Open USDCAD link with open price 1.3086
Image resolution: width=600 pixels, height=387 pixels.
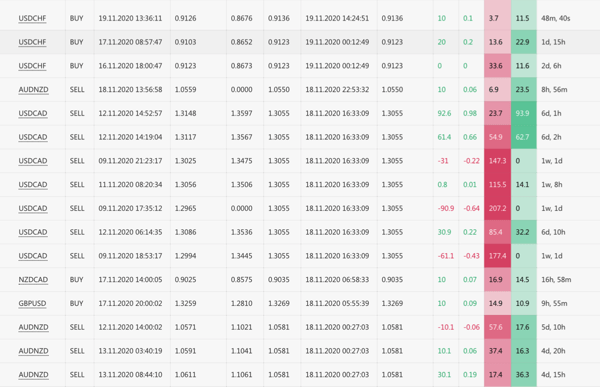33,232
